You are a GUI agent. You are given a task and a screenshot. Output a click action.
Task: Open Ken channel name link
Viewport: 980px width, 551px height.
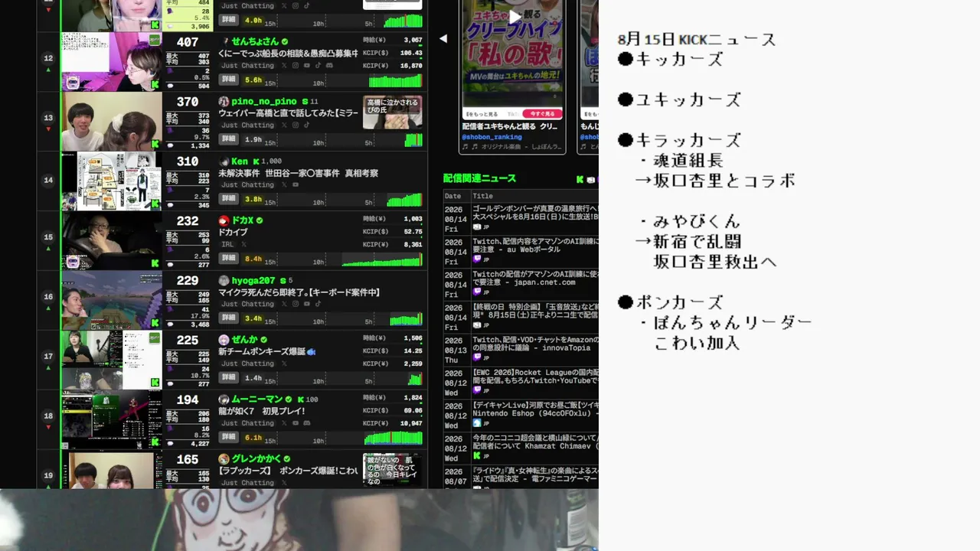[x=240, y=161]
